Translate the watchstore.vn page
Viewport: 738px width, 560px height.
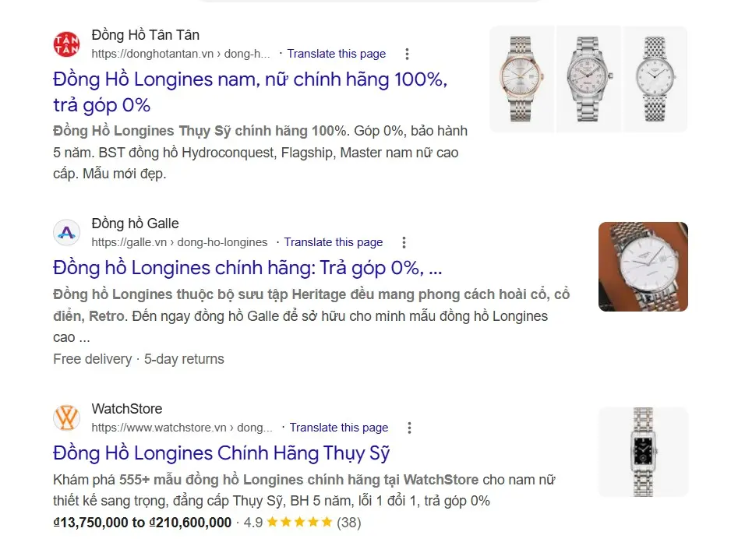pyautogui.click(x=339, y=428)
